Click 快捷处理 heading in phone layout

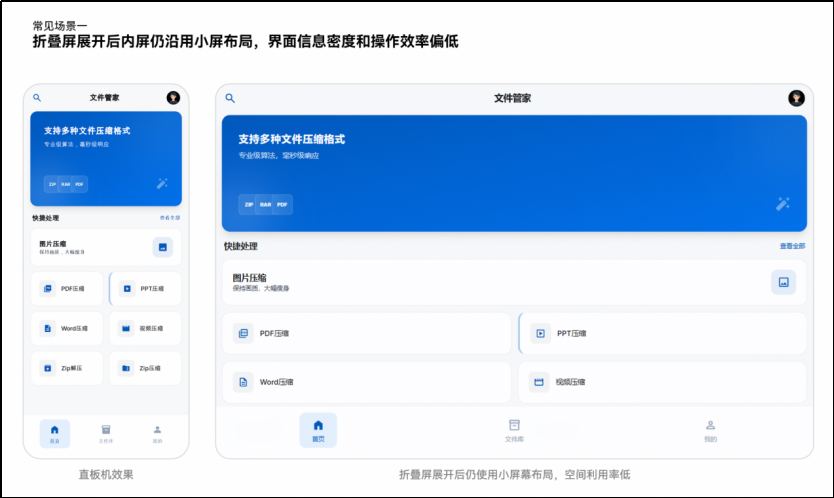[x=46, y=218]
